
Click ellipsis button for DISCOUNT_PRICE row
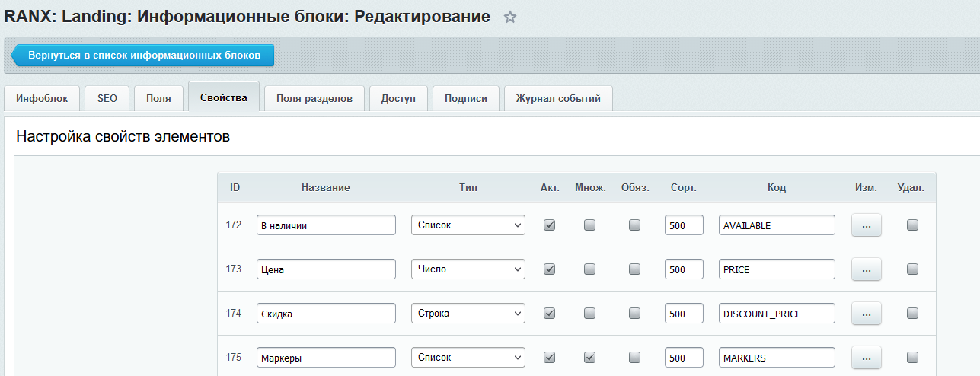pos(866,314)
